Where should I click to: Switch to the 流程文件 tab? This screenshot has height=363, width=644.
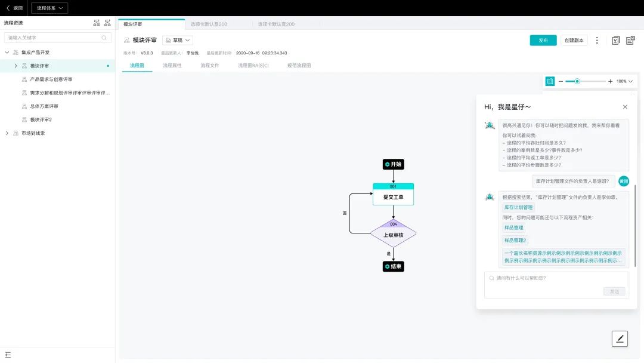click(x=209, y=65)
